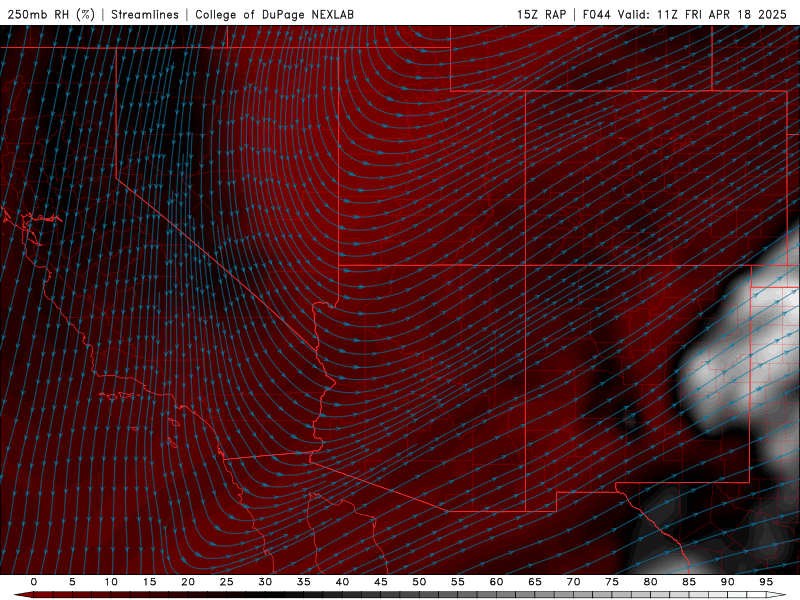Click the colorbar tick label '20'
This screenshot has height=600, width=800.
pos(188,582)
